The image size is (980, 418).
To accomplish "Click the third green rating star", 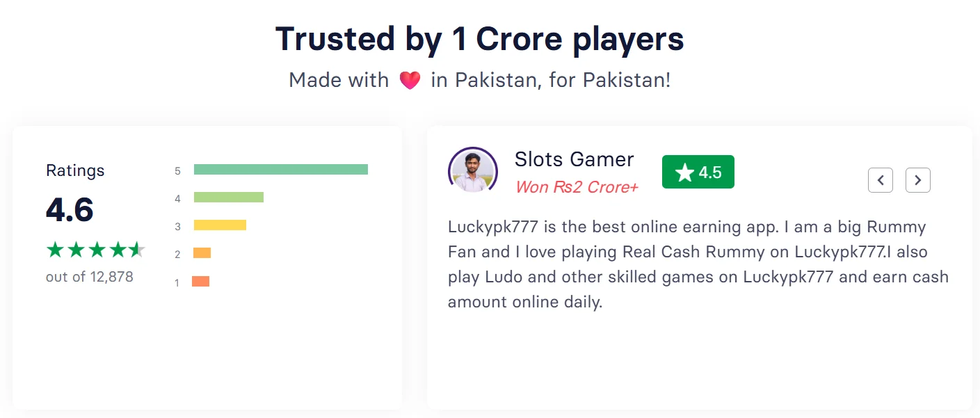I will click(96, 250).
